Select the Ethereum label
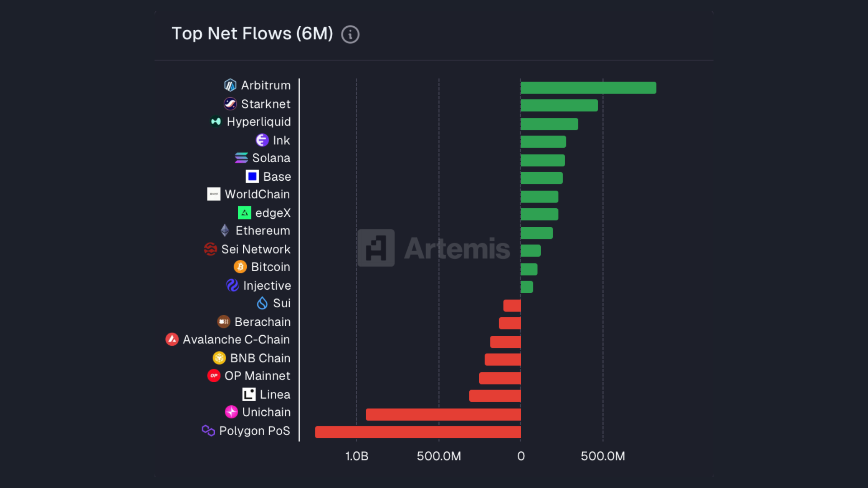Viewport: 868px width, 488px height. [x=263, y=230]
